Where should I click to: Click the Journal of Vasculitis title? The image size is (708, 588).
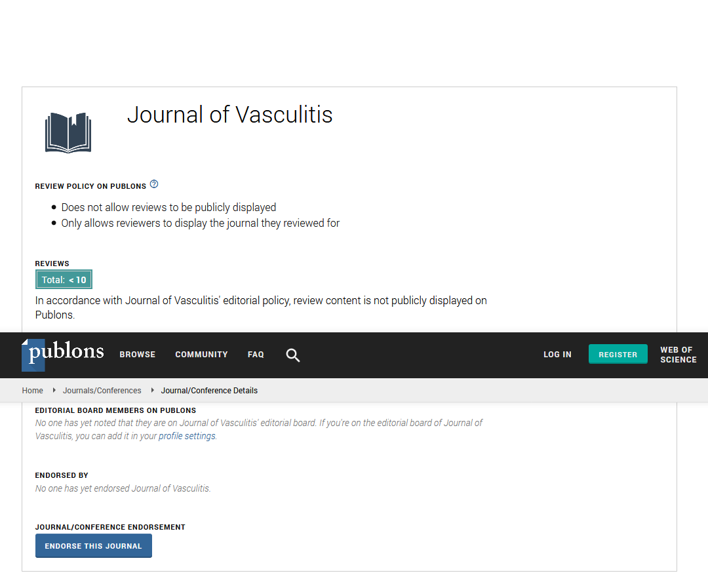pos(230,115)
